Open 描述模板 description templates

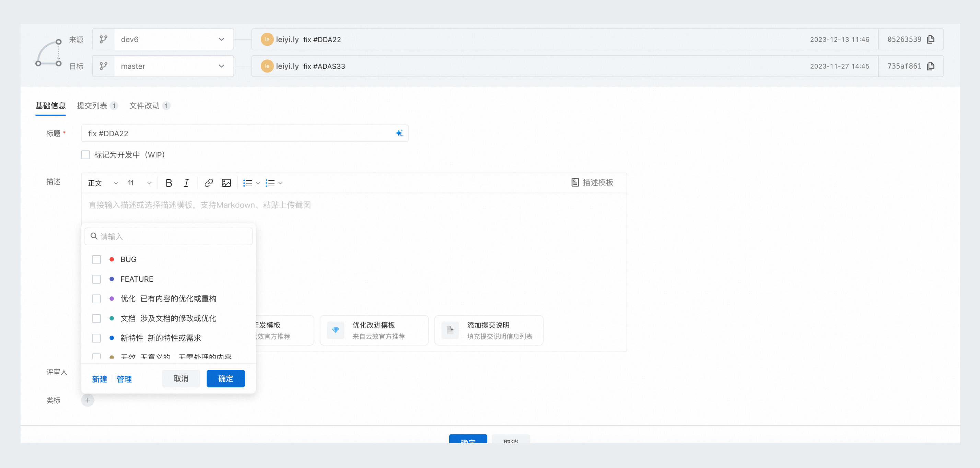(x=593, y=182)
